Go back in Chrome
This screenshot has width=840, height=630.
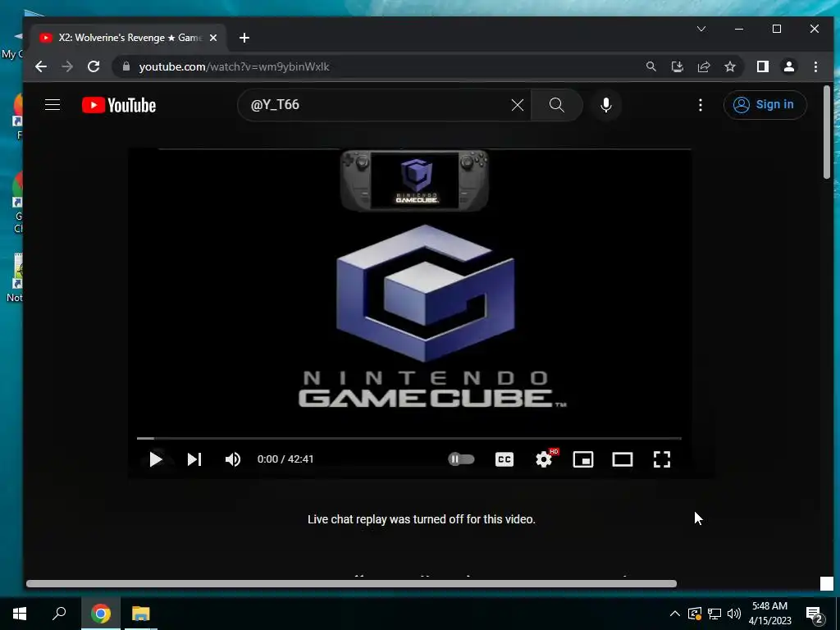point(41,66)
